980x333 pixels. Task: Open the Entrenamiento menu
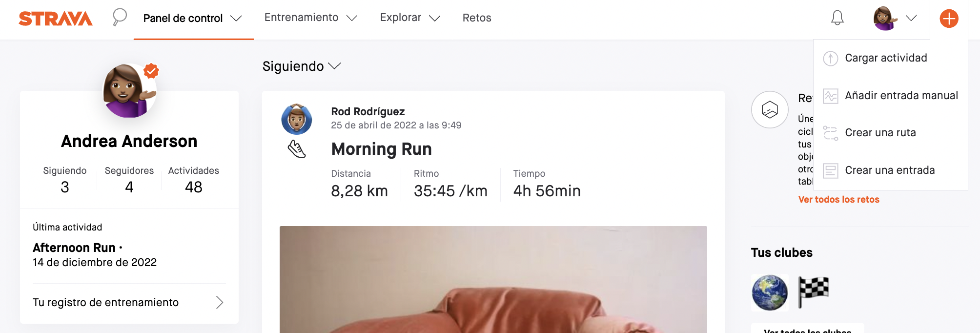(302, 18)
